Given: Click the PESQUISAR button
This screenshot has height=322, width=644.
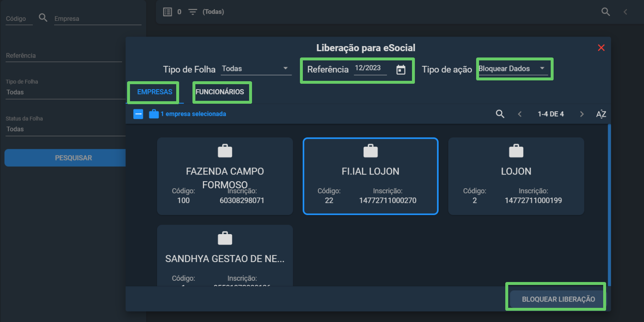Looking at the screenshot, I should (65, 158).
